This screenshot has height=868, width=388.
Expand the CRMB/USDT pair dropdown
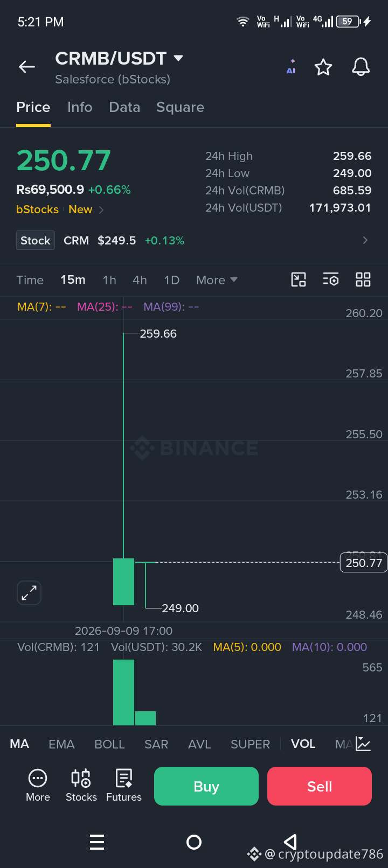pyautogui.click(x=178, y=58)
